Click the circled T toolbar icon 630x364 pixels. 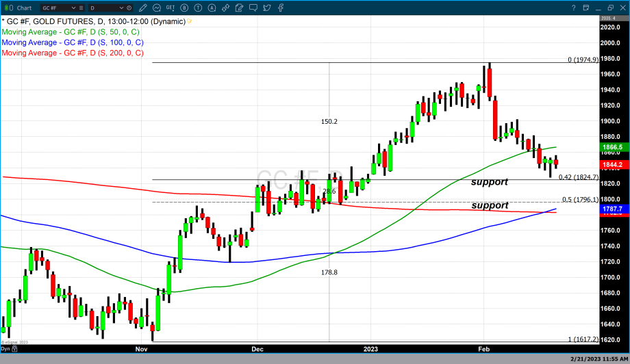tap(198, 8)
